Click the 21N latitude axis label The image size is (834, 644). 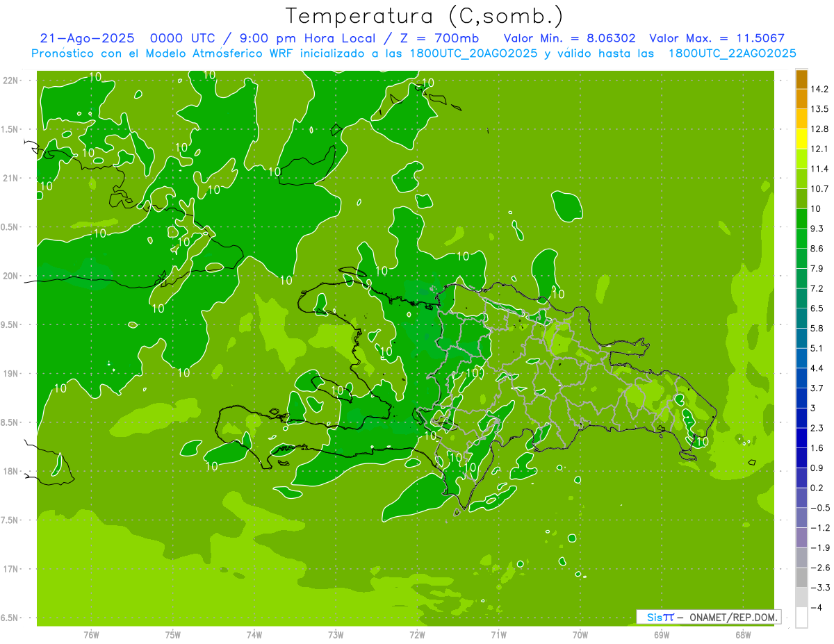pyautogui.click(x=10, y=178)
